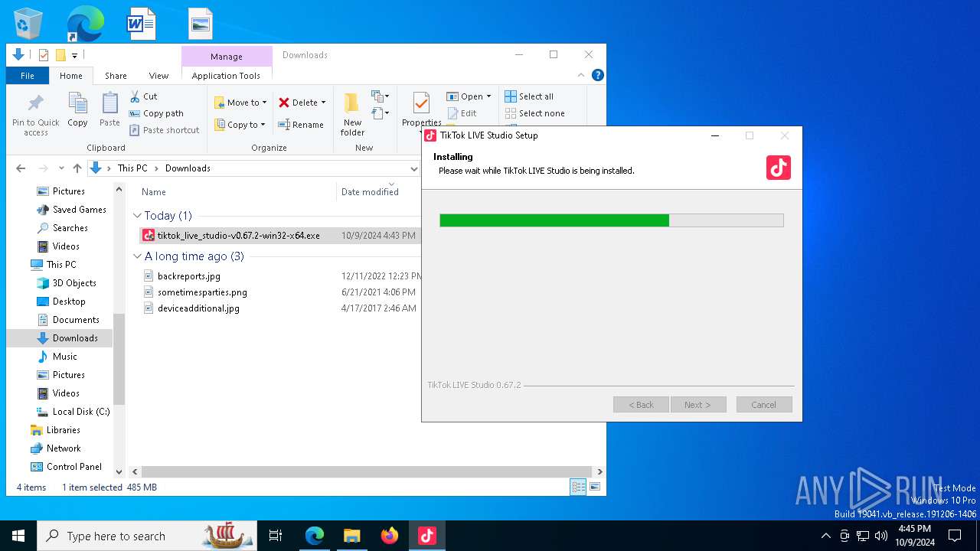
Task: Click the Rename command
Action: [301, 125]
